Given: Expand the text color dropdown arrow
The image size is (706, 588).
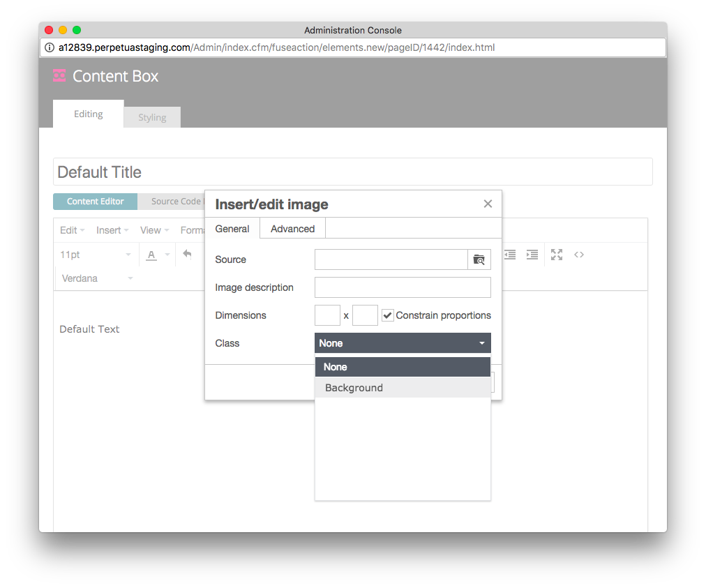Looking at the screenshot, I should (167, 255).
